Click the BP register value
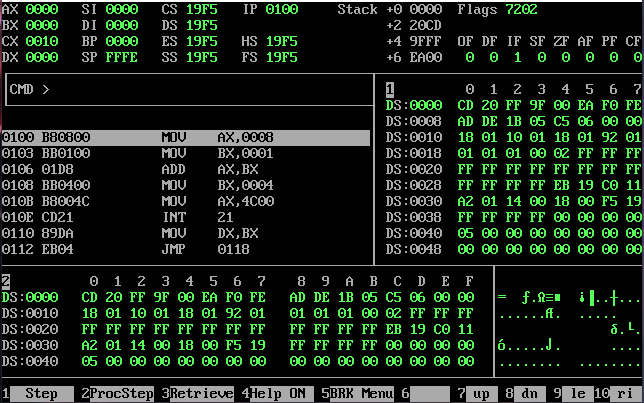 coord(122,41)
